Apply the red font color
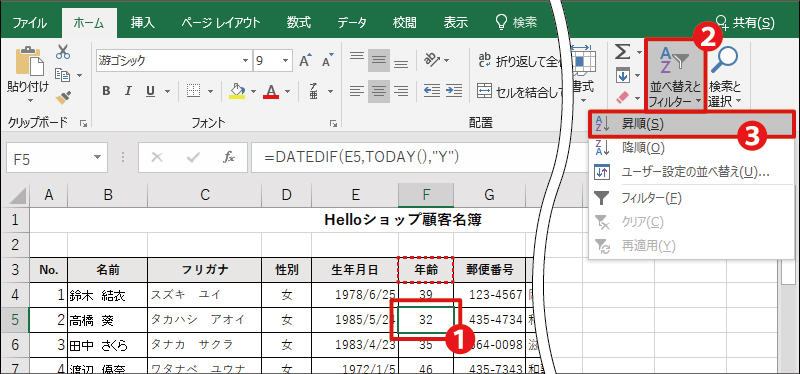800x374 pixels. coord(271,91)
